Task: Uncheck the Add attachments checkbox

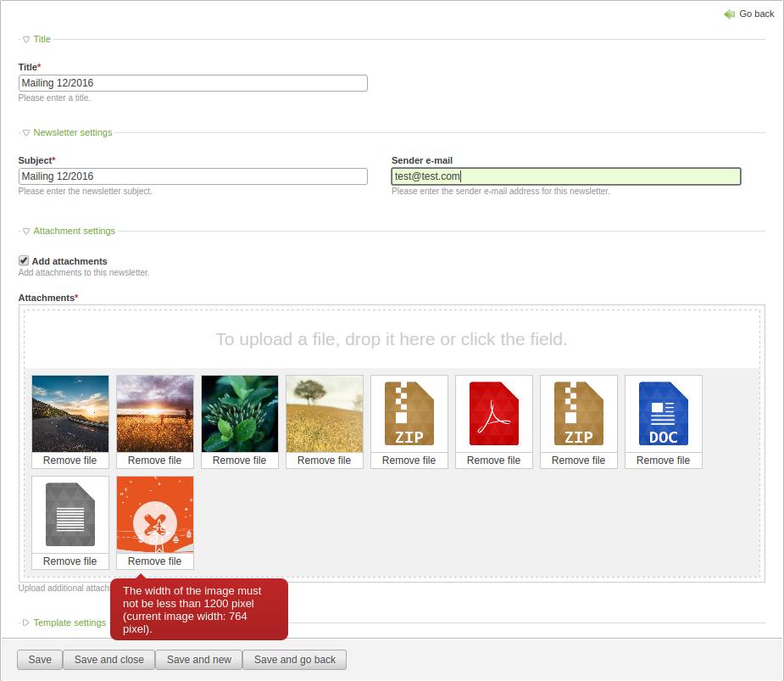Action: [x=24, y=261]
